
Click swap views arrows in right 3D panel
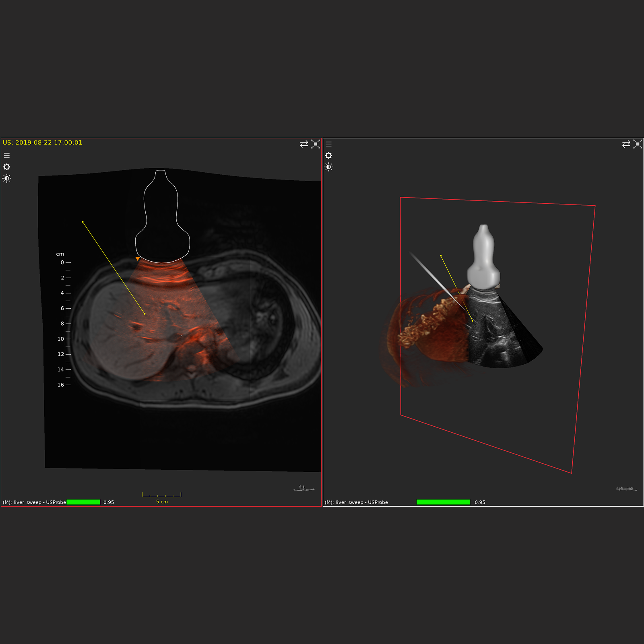tap(626, 144)
